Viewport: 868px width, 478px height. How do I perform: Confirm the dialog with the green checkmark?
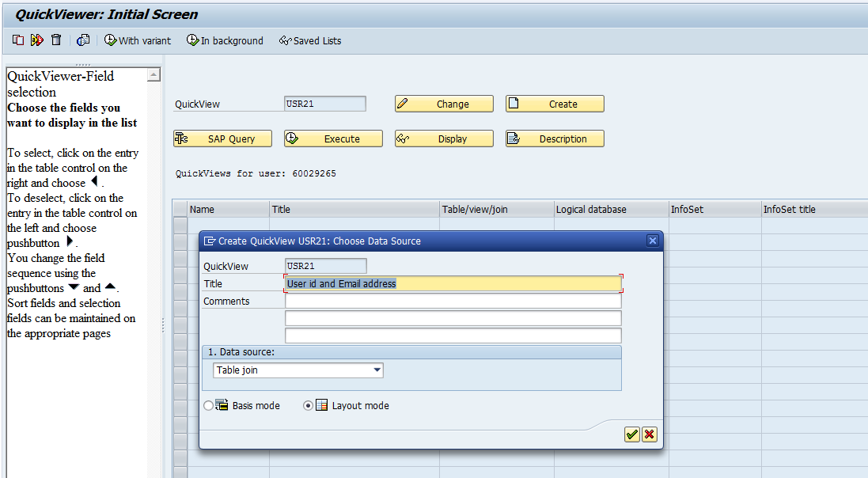(631, 434)
